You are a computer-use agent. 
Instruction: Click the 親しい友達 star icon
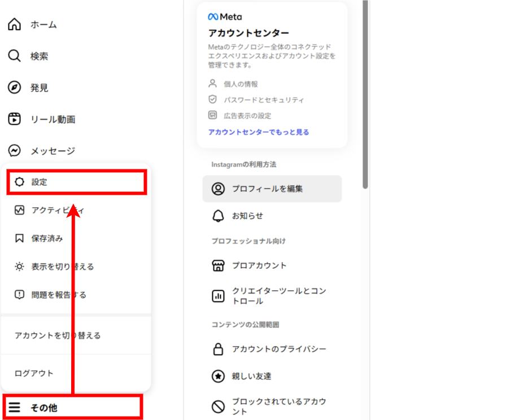(x=218, y=376)
